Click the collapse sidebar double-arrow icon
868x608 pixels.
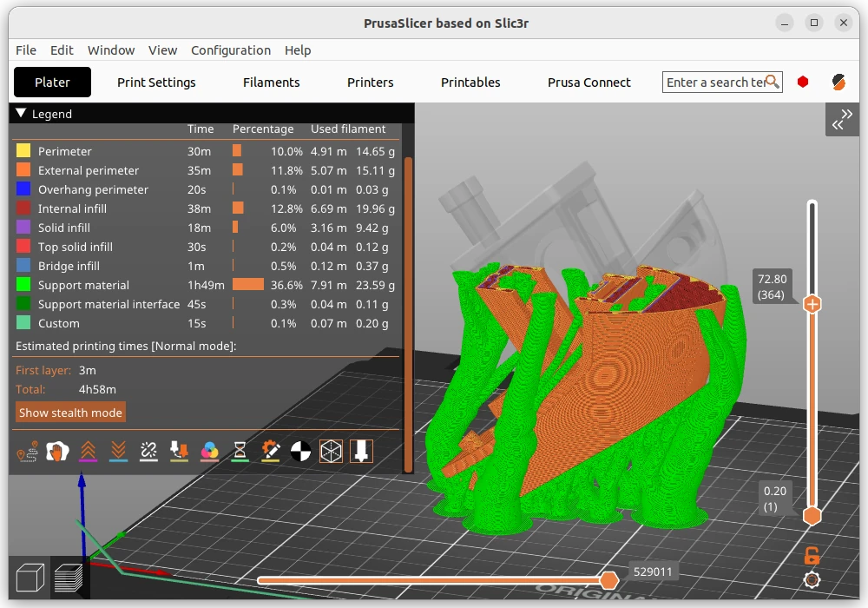click(842, 120)
